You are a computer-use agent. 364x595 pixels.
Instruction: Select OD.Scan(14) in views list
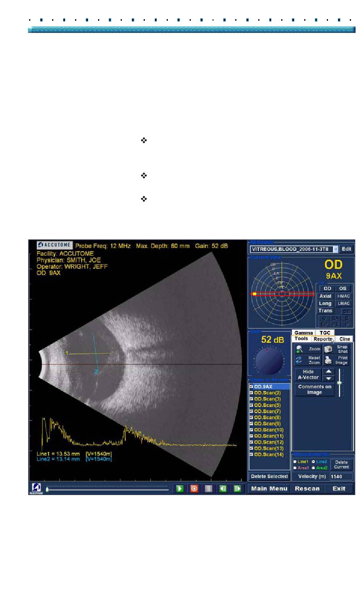point(269,454)
